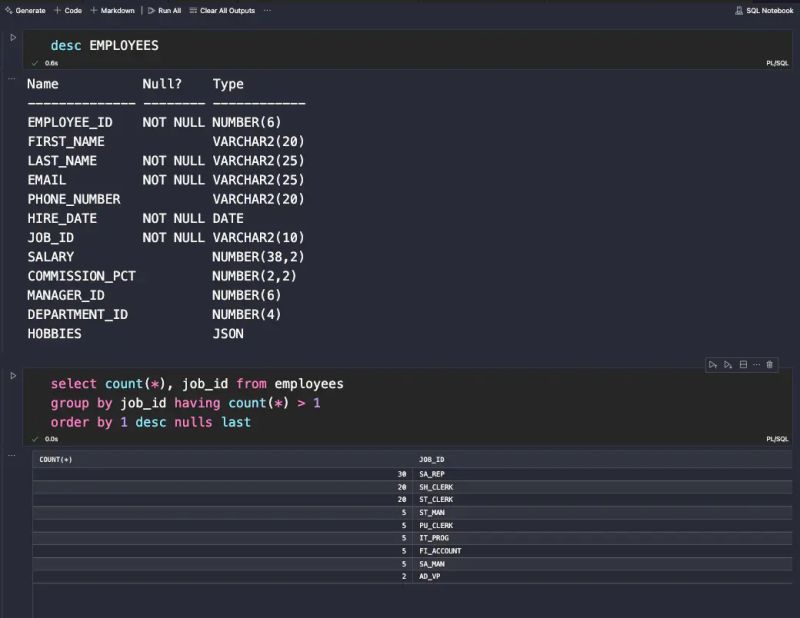Insert a Markdown cell
The width and height of the screenshot is (800, 618).
pyautogui.click(x=112, y=10)
